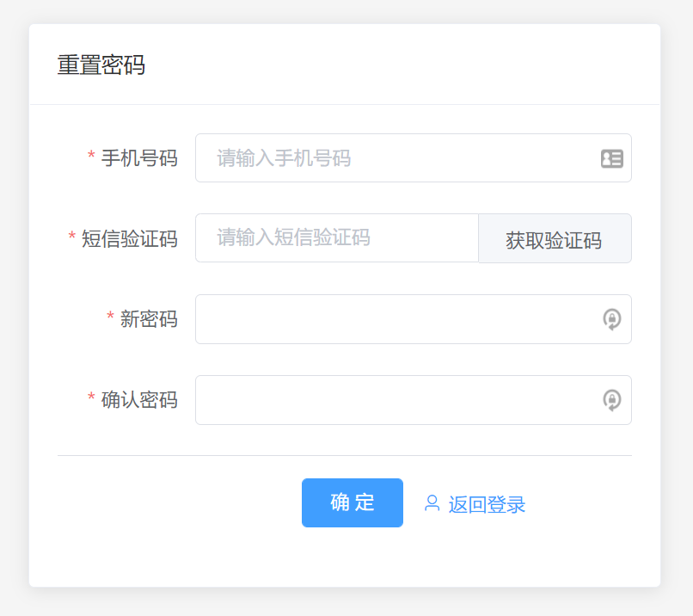Screen dimensions: 693x616
Task: Focus the 请输入短信验证码 input field
Action: point(336,238)
